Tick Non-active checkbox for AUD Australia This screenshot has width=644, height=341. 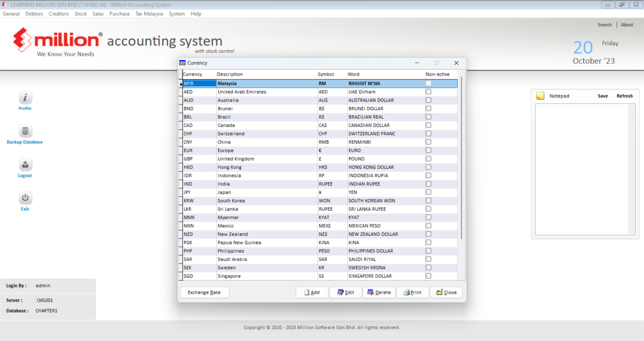pos(428,100)
